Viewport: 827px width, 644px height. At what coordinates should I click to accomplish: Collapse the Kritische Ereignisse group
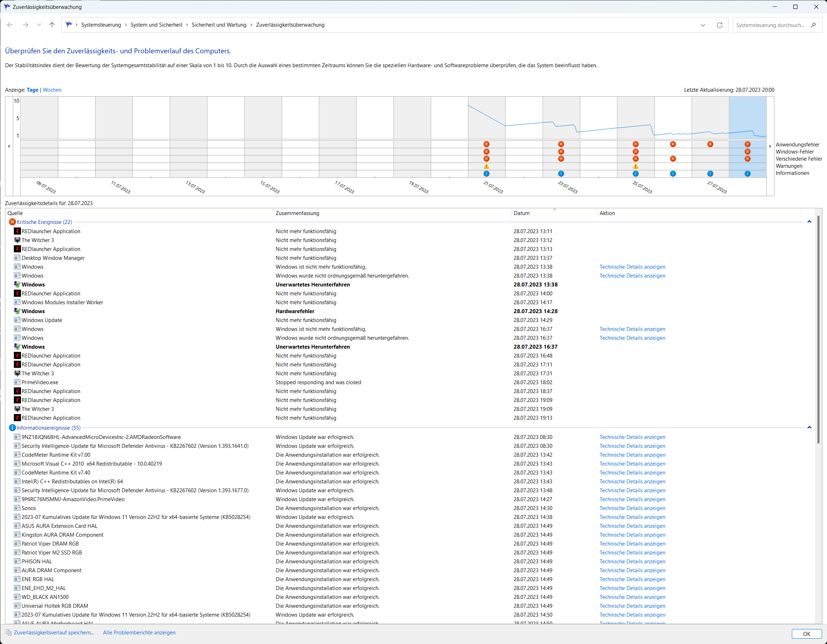coord(809,222)
